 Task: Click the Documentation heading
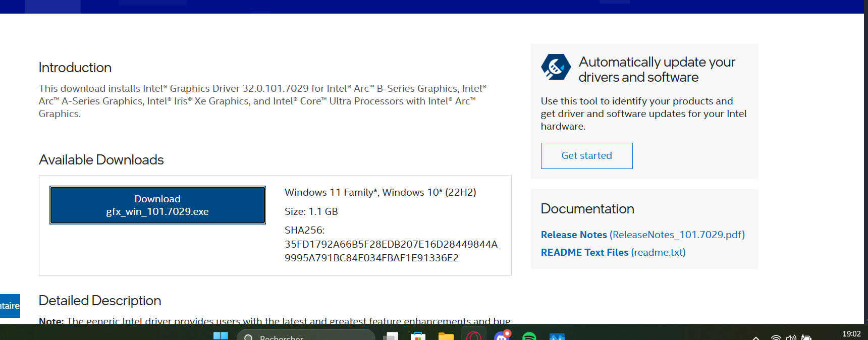587,209
